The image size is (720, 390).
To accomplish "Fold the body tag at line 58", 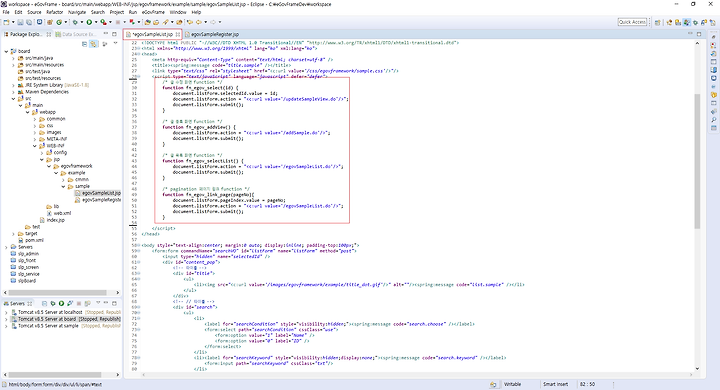I will (138, 245).
